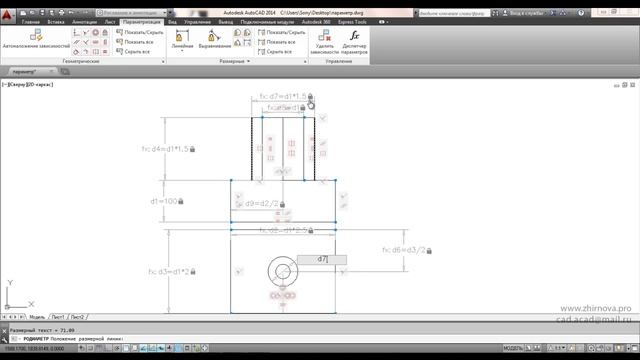Expand the dropdown arrow under Линейная
Image resolution: width=640 pixels, height=360 pixels.
pyautogui.click(x=182, y=51)
